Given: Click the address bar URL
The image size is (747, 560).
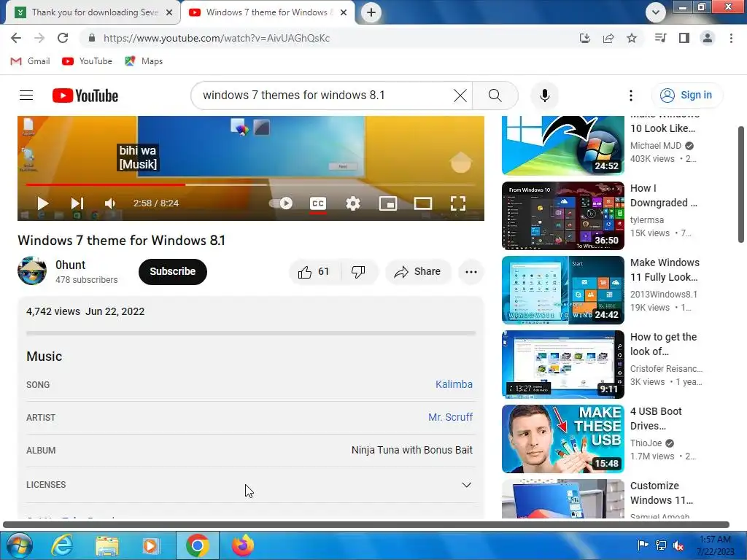Looking at the screenshot, I should (x=216, y=38).
